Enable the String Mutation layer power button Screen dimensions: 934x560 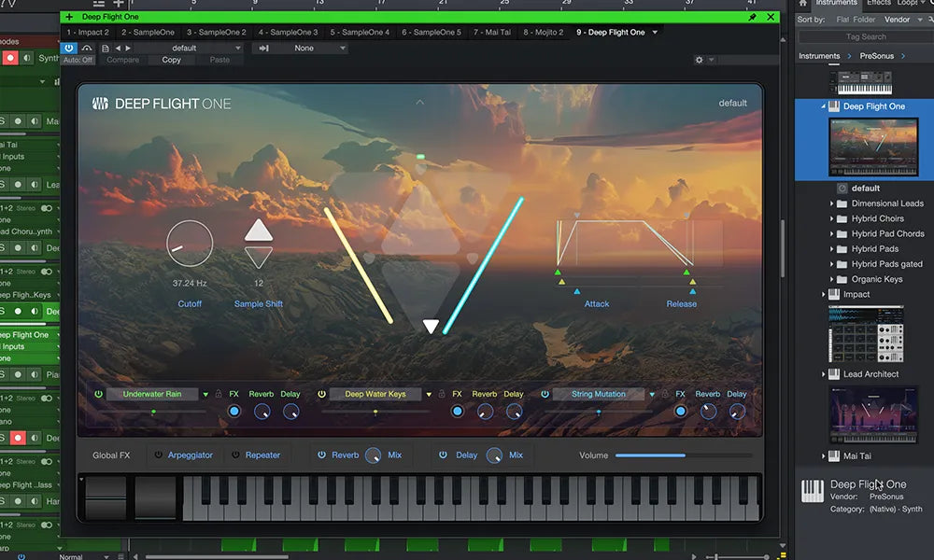tap(545, 394)
